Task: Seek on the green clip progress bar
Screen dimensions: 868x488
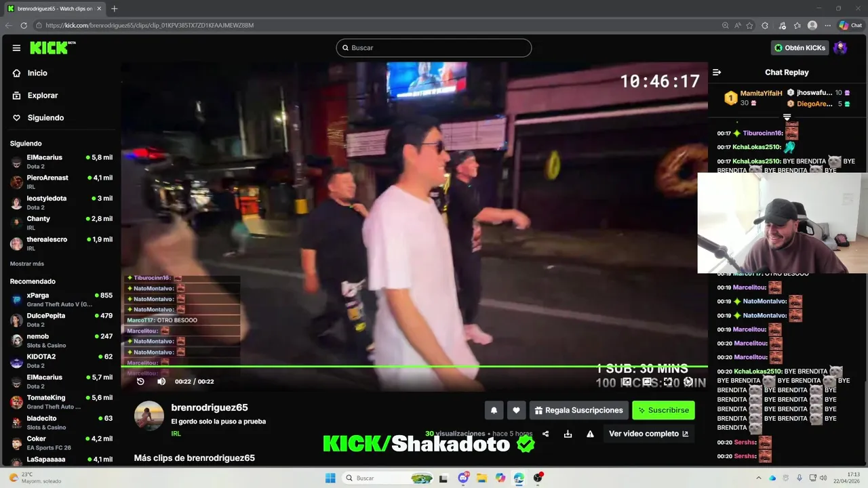Action: [414, 367]
